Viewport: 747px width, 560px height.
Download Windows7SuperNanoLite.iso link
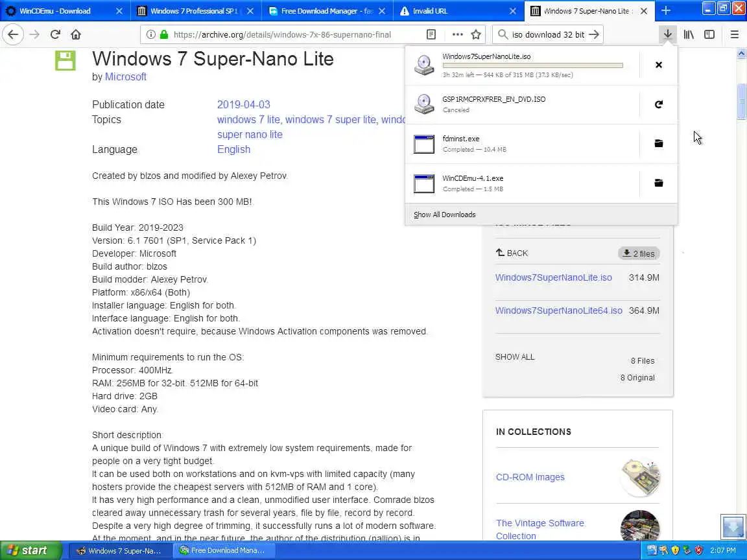point(554,277)
